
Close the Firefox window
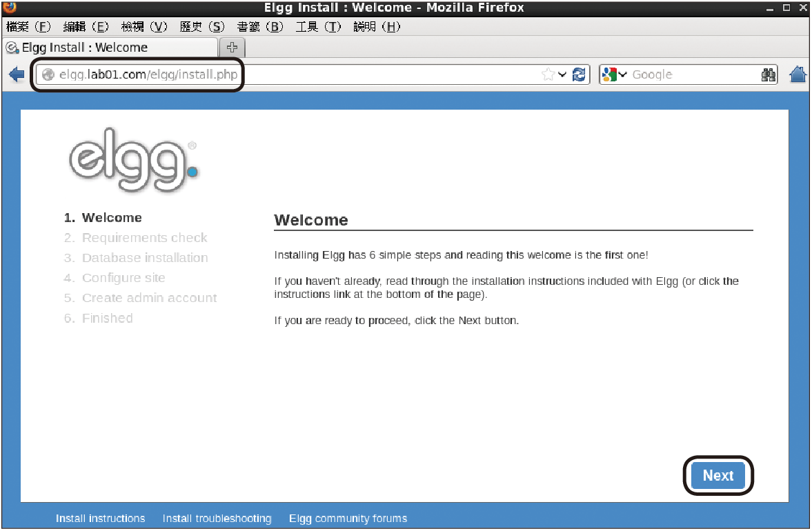[802, 8]
